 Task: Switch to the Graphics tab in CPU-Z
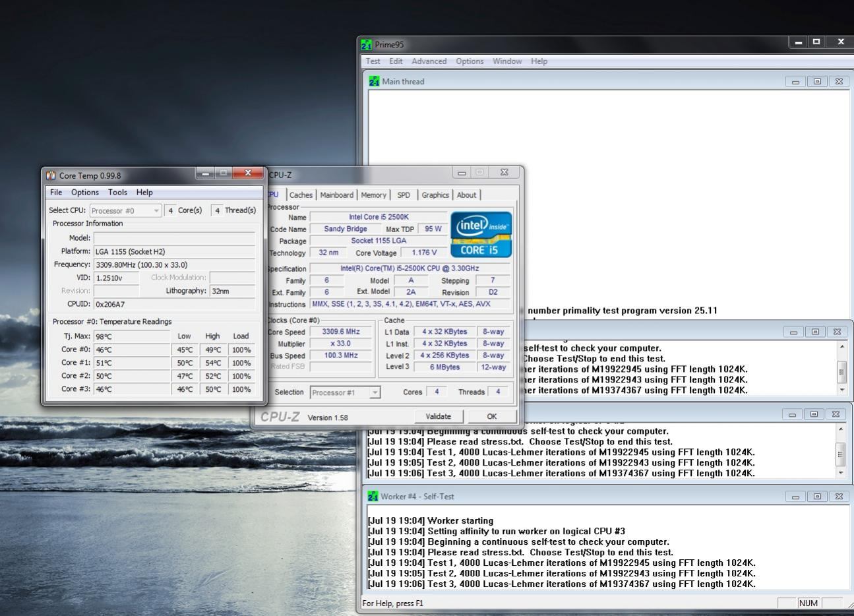click(435, 195)
